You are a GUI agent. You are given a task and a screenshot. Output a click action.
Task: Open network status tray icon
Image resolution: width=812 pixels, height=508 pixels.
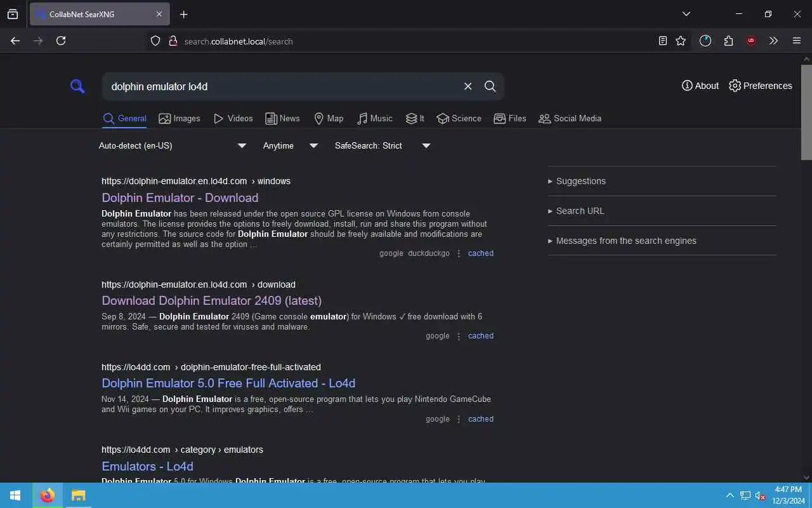coord(745,495)
